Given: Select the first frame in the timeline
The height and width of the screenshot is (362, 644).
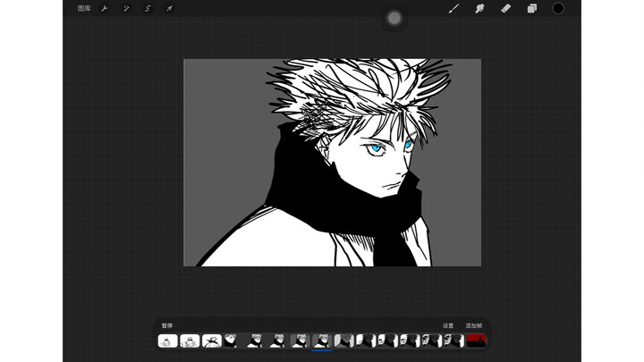Looking at the screenshot, I should 167,341.
